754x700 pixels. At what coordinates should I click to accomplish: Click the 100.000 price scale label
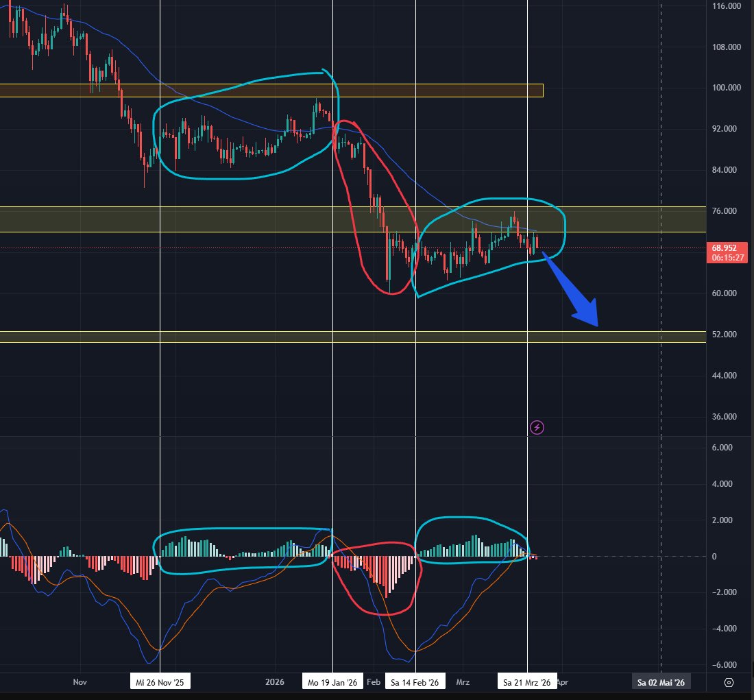pos(726,88)
